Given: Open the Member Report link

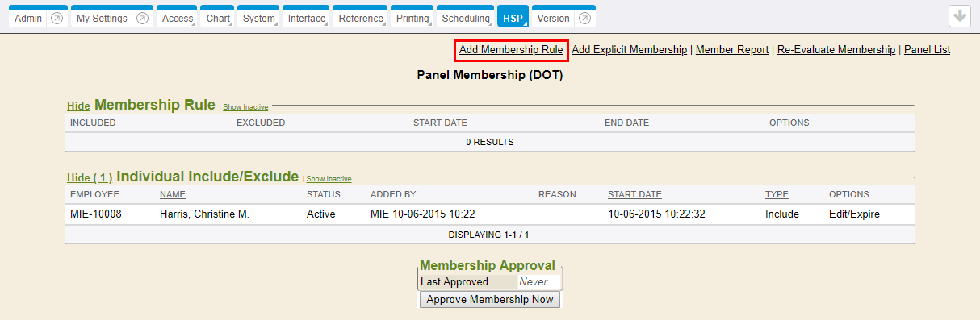Looking at the screenshot, I should click(732, 49).
